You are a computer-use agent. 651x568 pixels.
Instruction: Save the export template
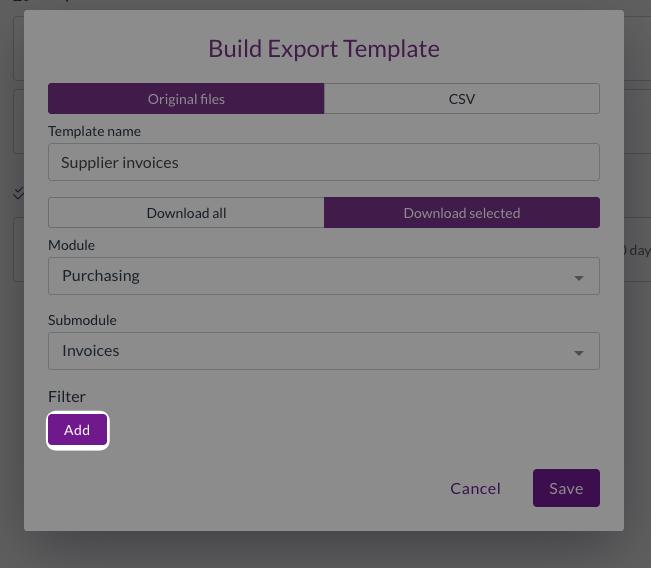click(x=566, y=488)
